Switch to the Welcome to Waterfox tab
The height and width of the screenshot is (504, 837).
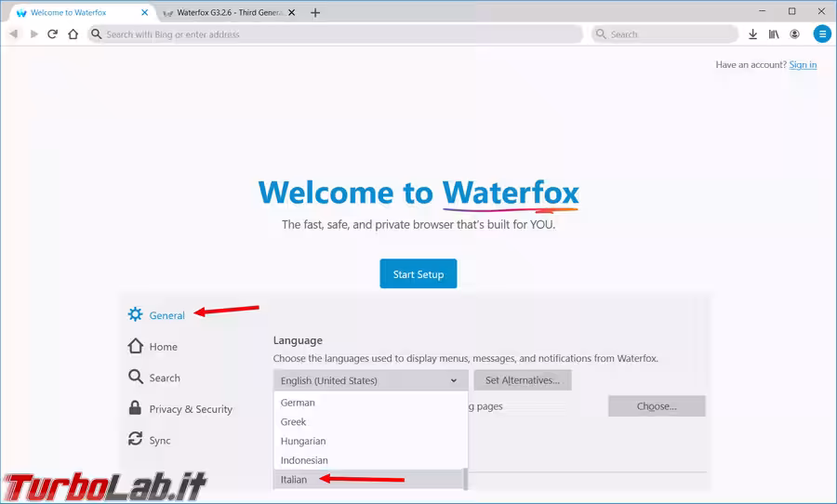click(82, 12)
